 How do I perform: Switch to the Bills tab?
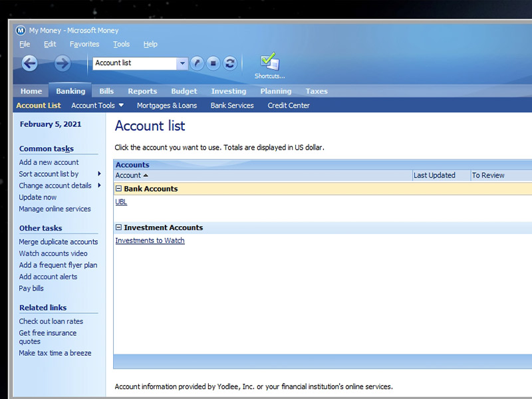(106, 91)
